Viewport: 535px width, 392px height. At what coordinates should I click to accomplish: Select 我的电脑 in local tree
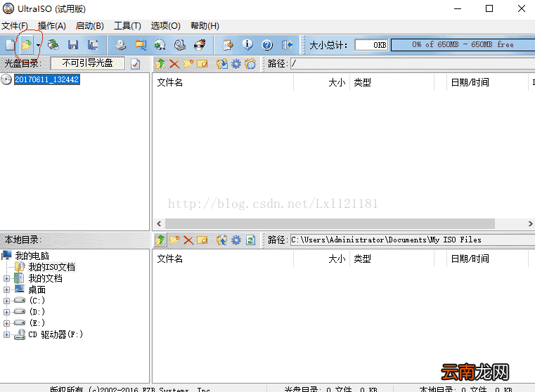pos(32,256)
